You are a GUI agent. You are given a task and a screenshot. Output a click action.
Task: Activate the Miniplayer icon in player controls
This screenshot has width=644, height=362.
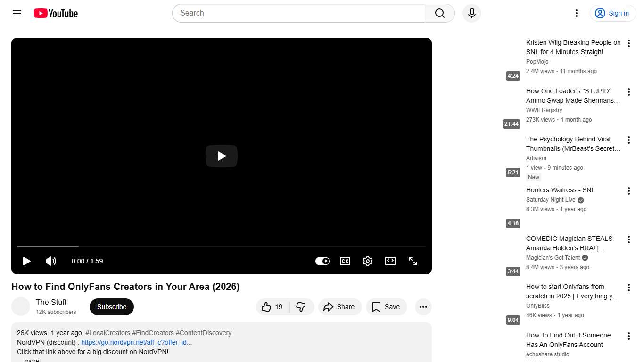pyautogui.click(x=390, y=261)
